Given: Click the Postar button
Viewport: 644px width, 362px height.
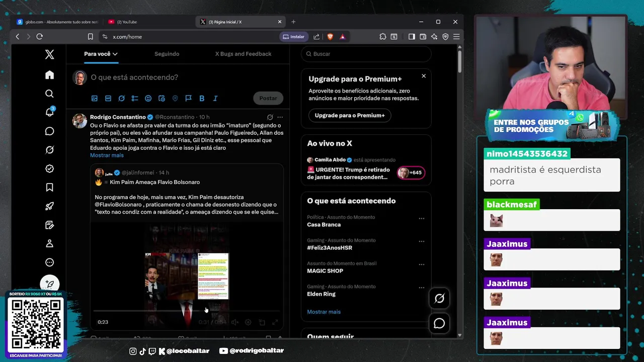Looking at the screenshot, I should coord(268,98).
